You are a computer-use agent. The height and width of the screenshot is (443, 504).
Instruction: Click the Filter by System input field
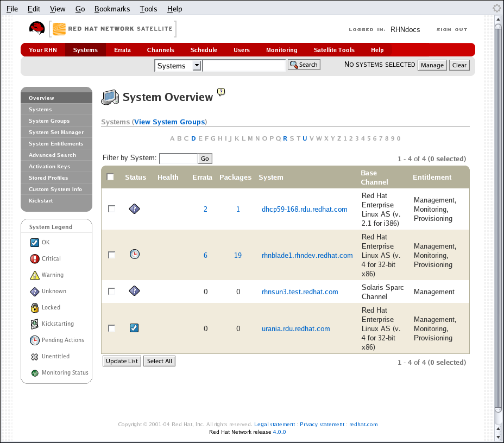pos(178,159)
